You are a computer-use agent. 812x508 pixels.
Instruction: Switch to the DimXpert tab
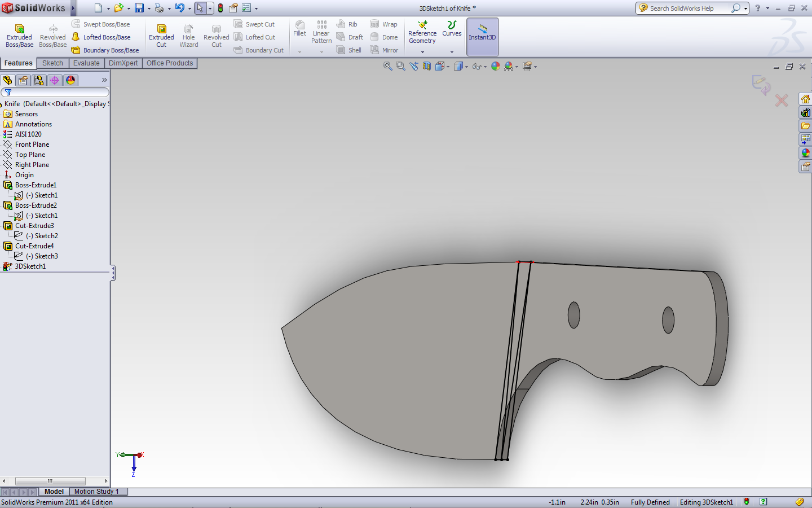(x=123, y=63)
